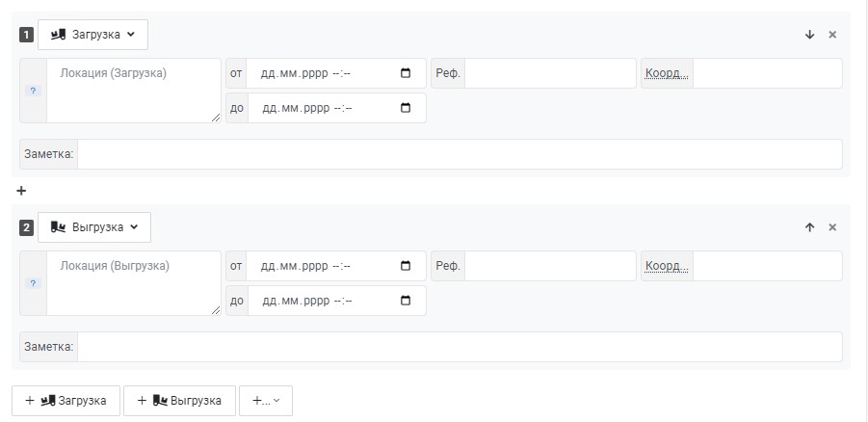Expand the '+...' more stop types dropdown
Screen dimensions: 868x422
266,401
